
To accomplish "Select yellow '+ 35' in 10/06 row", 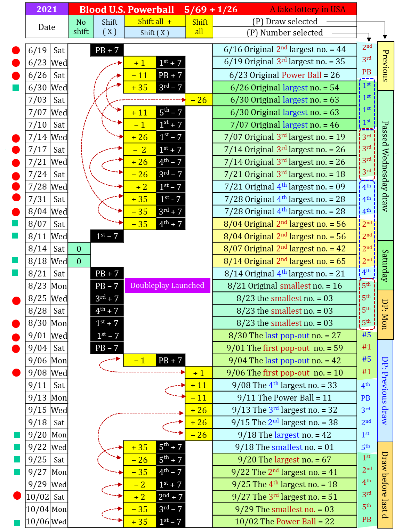I will pos(139,522).
